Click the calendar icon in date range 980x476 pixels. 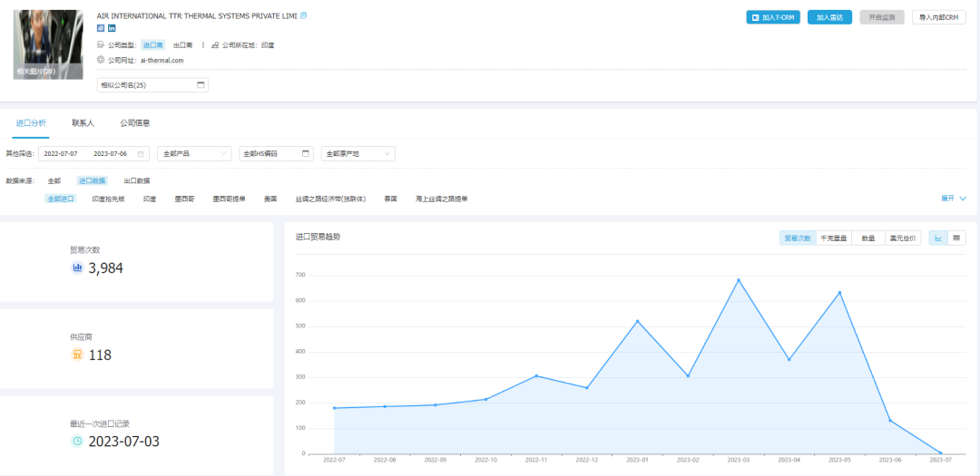(141, 154)
